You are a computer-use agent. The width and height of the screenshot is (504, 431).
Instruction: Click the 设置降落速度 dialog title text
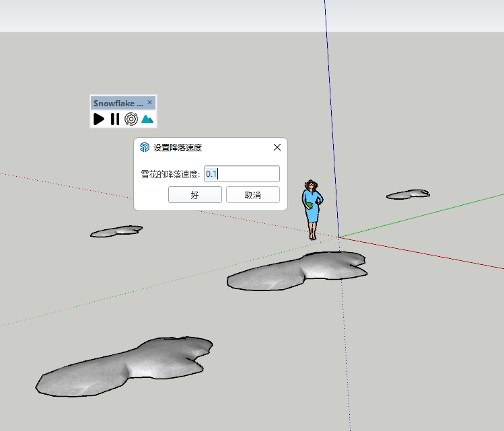tap(178, 148)
